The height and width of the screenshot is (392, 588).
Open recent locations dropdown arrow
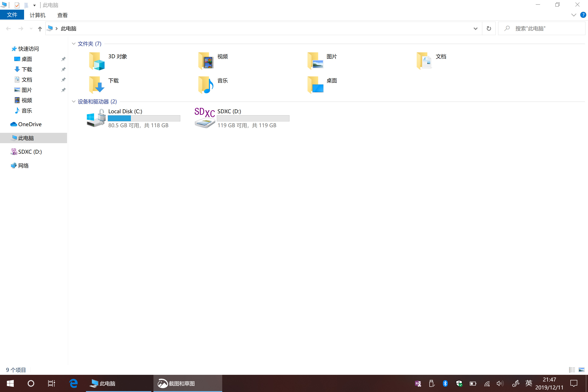[x=31, y=29]
